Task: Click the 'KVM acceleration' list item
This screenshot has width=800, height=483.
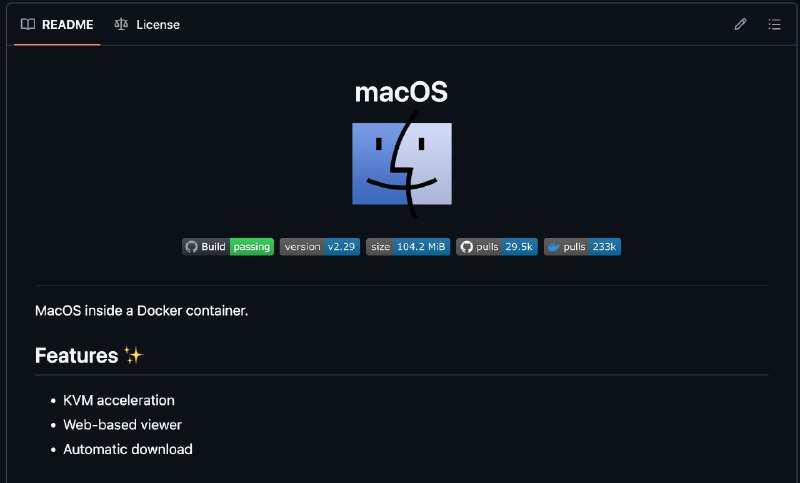Action: 119,400
